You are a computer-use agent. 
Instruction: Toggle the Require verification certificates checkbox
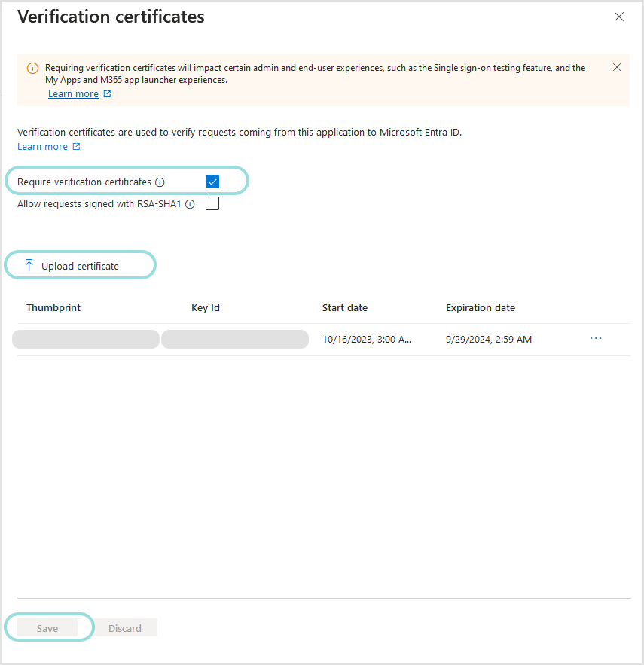point(212,182)
